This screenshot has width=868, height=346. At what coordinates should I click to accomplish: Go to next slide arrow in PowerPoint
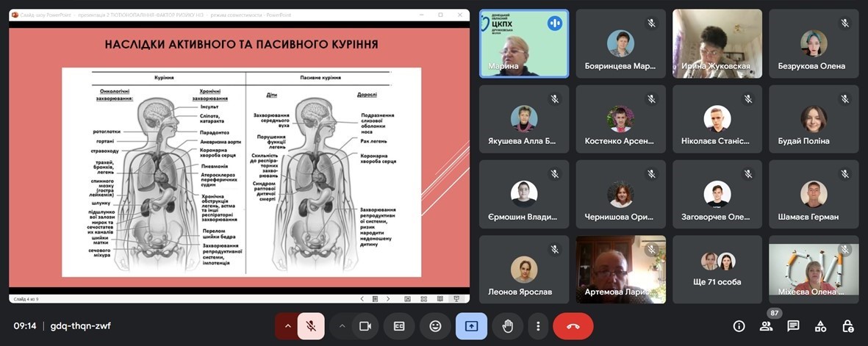[x=389, y=299]
